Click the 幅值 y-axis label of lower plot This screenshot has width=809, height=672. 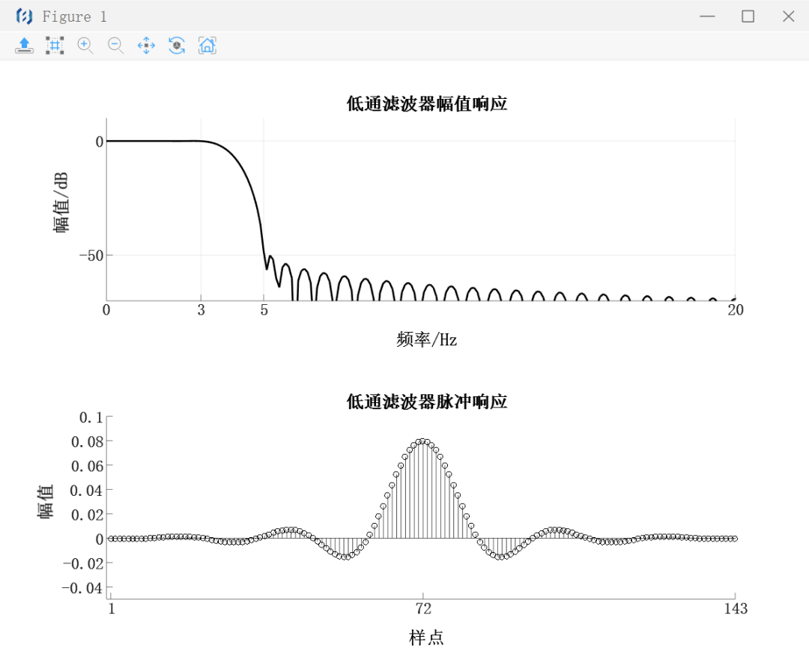point(46,501)
